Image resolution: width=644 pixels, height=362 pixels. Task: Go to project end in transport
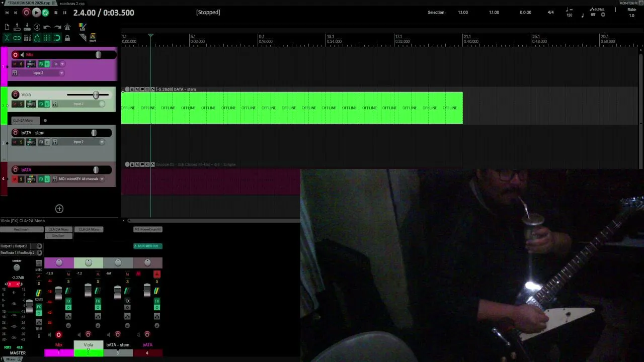coord(16,13)
